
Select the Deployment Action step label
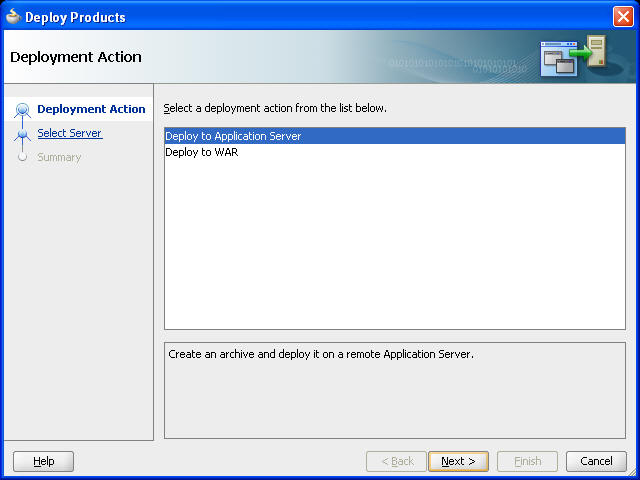[91, 109]
